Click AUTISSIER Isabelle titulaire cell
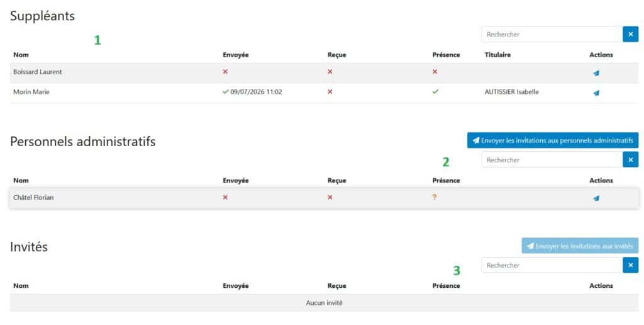 [x=511, y=92]
